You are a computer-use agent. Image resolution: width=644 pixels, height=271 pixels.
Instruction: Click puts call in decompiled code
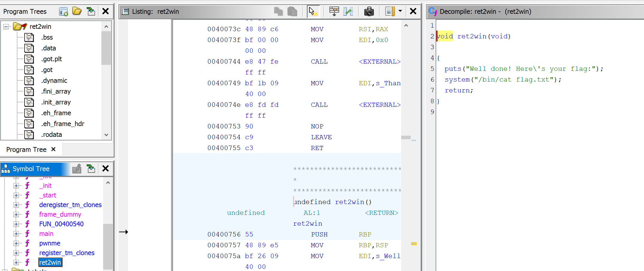pos(453,69)
